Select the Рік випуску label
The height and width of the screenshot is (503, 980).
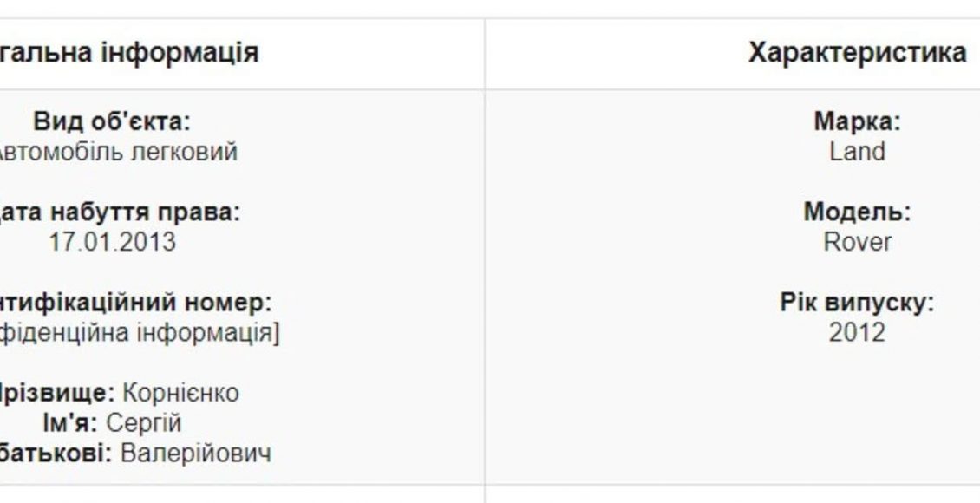pyautogui.click(x=857, y=303)
